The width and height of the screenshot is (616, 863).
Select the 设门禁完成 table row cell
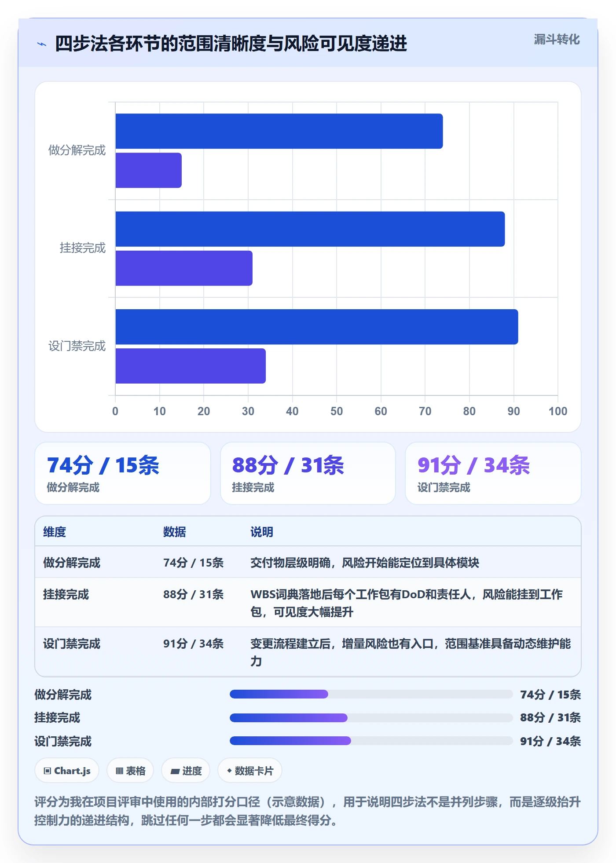coord(72,644)
